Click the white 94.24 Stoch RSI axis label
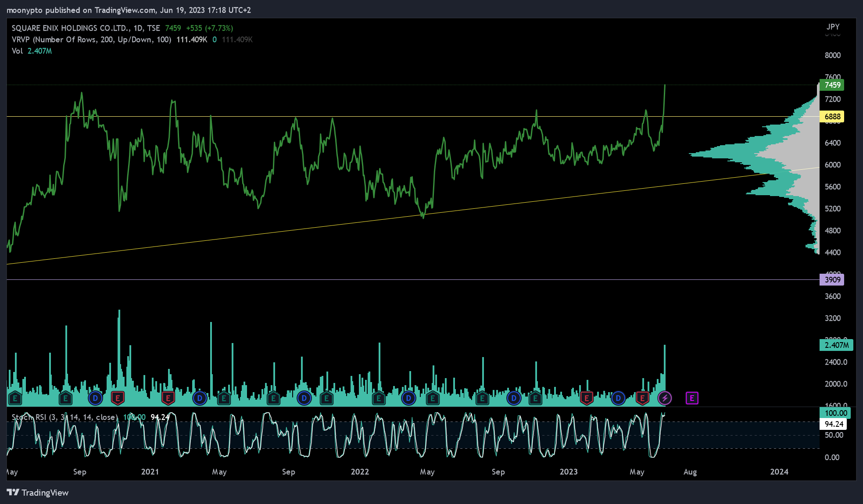 click(x=833, y=424)
